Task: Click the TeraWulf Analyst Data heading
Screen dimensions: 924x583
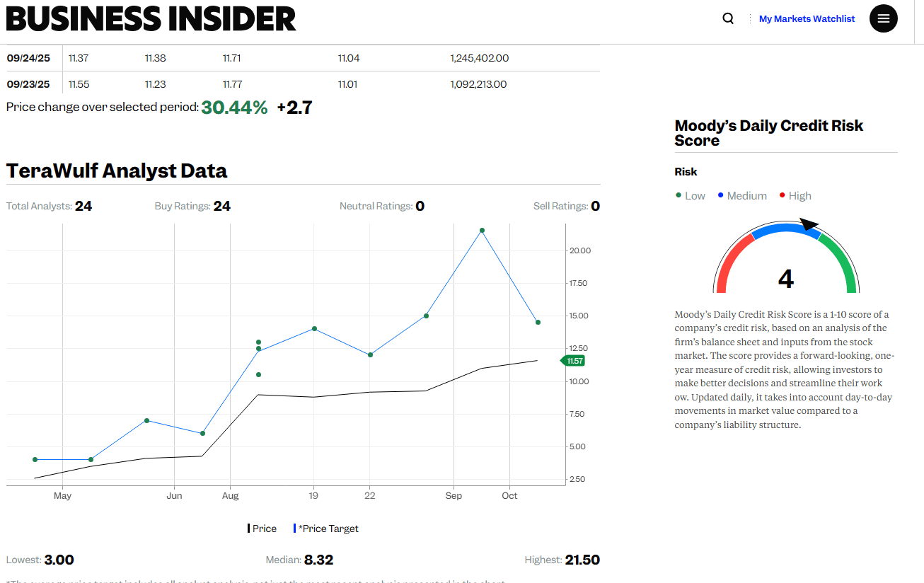Action: tap(117, 171)
